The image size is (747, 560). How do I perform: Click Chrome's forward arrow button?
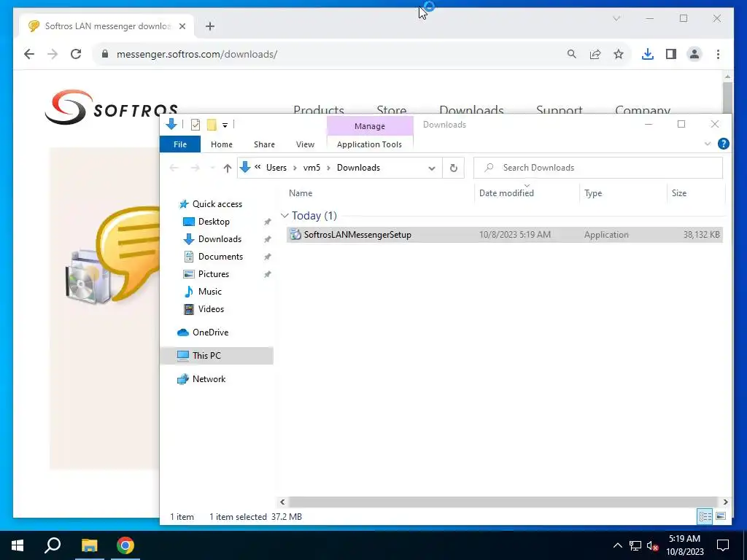(53, 54)
